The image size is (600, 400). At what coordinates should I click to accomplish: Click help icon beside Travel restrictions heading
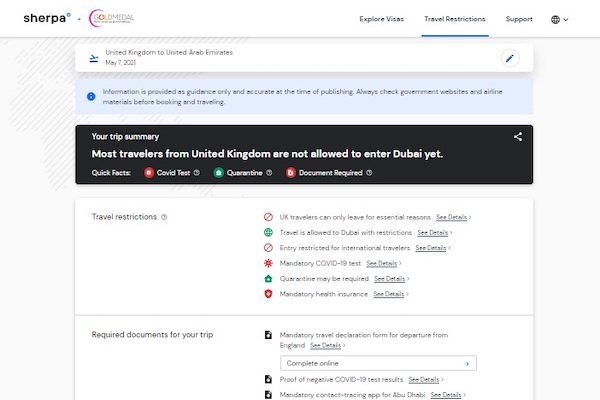click(x=164, y=216)
